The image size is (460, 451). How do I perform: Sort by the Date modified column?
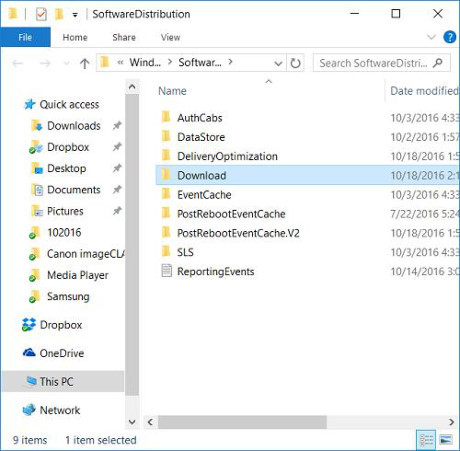[x=424, y=91]
